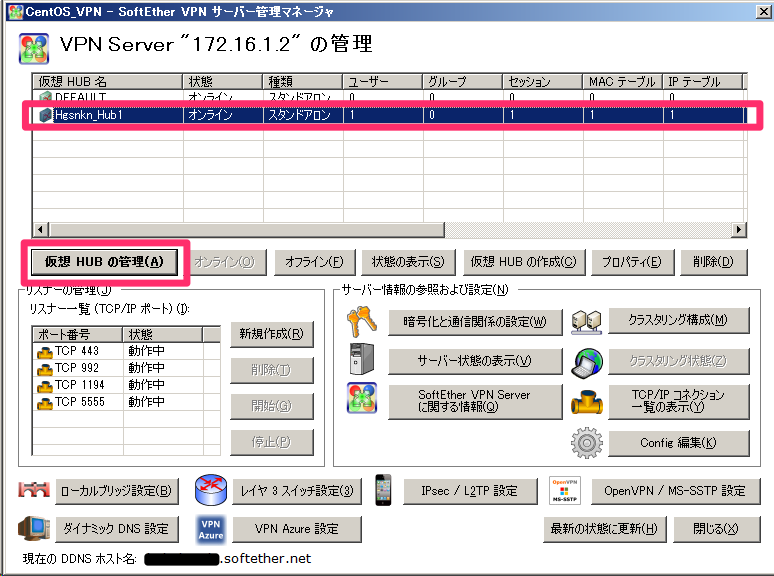Click the オフライン(F) button
Image resolution: width=774 pixels, height=576 pixels.
(314, 262)
